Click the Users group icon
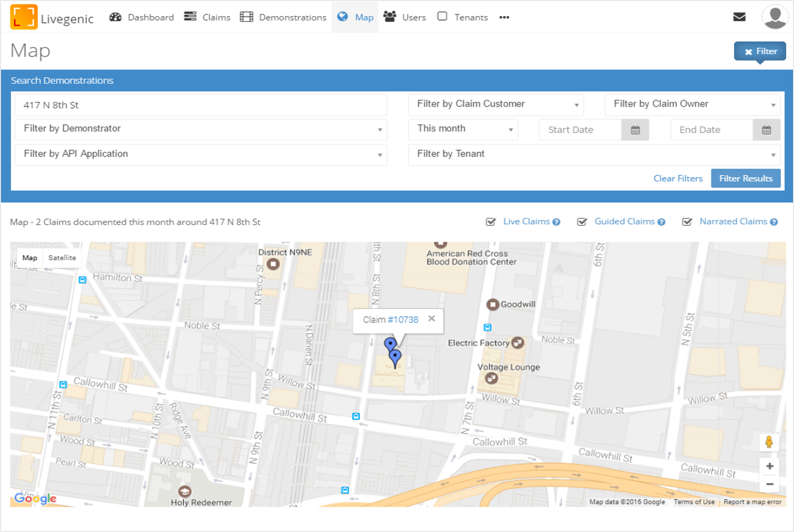Viewport: 794px width, 532px height. tap(390, 17)
